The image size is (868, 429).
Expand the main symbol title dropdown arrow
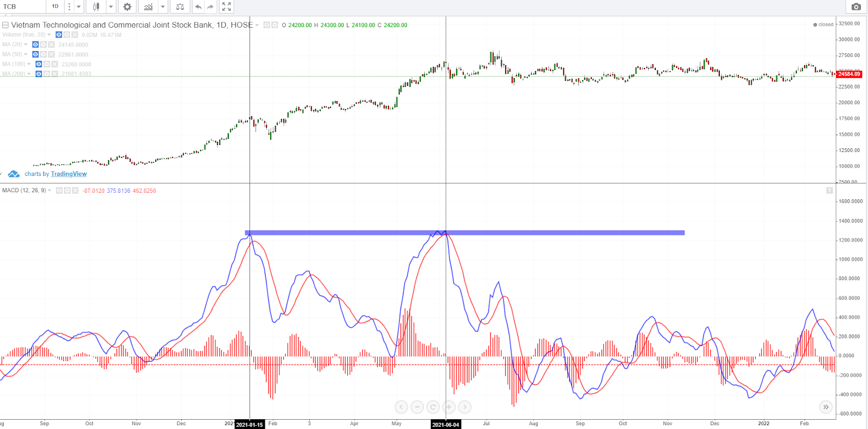(257, 25)
